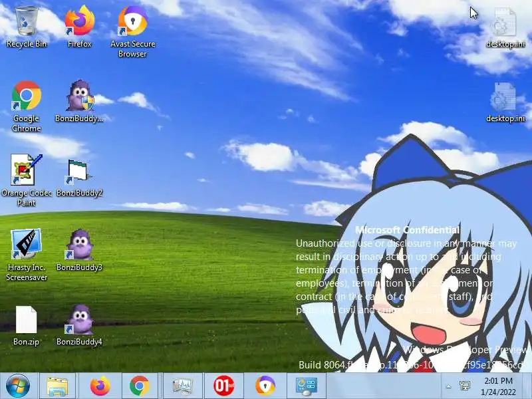
Task: Open the resource monitor taskbar icon
Action: pyautogui.click(x=182, y=386)
